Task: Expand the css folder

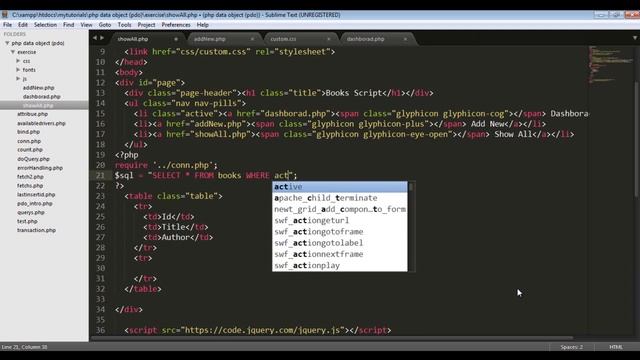Action: tap(18, 61)
